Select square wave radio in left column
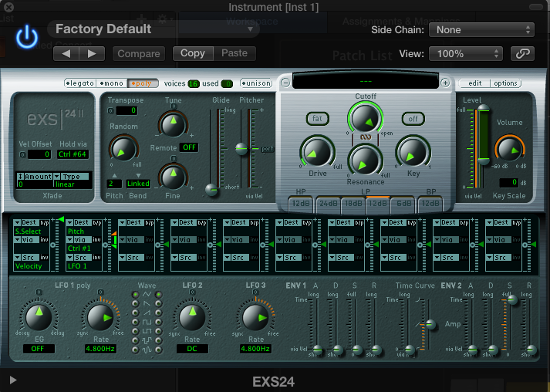The image size is (550, 392). (136, 322)
